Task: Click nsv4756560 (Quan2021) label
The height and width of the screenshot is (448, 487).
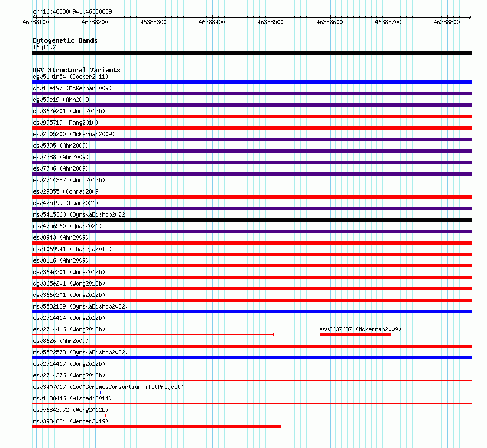Action: point(67,226)
